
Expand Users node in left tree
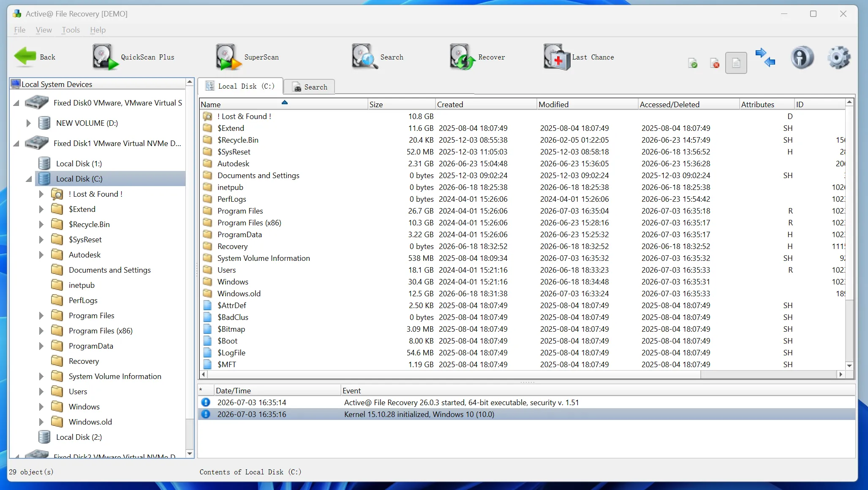tap(41, 391)
